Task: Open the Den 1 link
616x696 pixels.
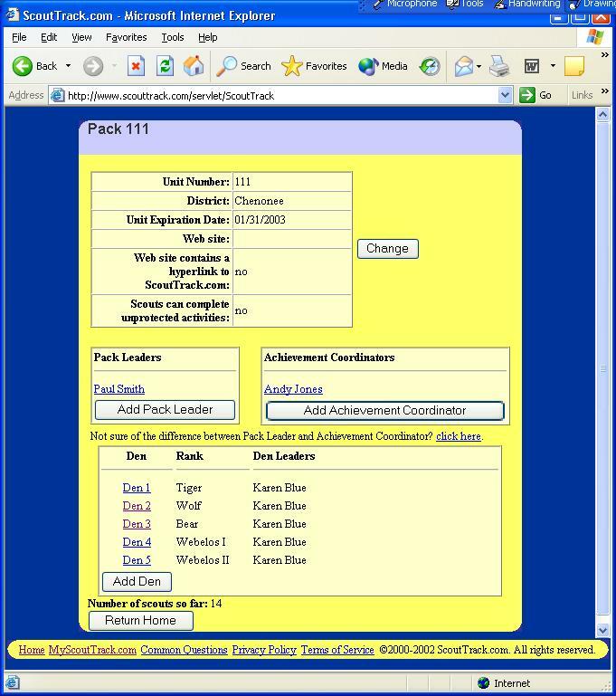Action: tap(137, 488)
